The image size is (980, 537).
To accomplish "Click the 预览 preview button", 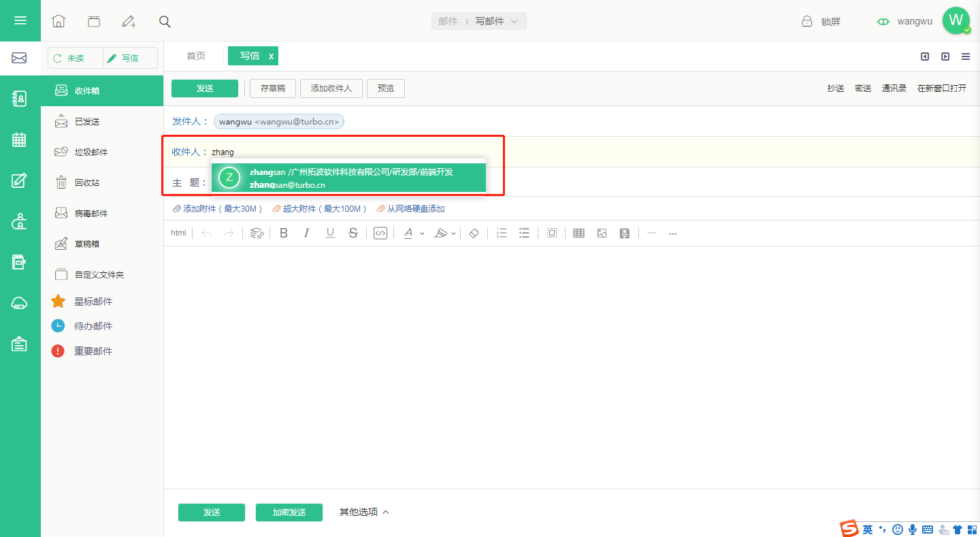I will [386, 88].
